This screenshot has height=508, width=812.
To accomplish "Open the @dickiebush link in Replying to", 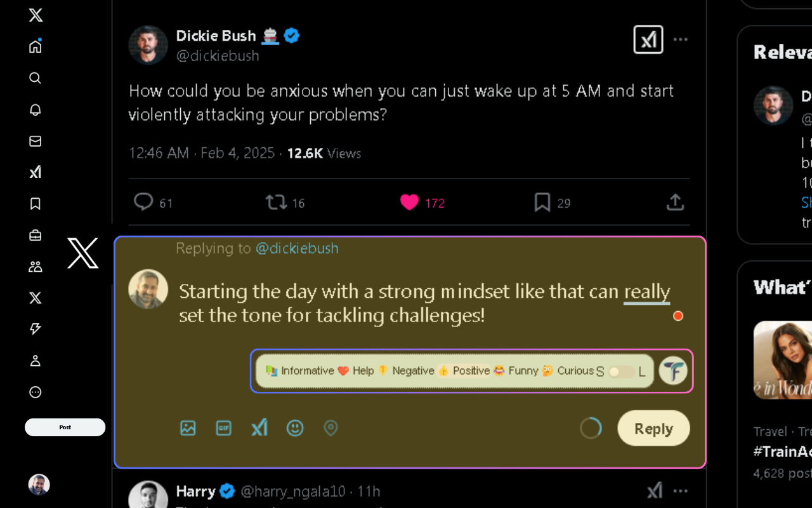I will tap(297, 248).
